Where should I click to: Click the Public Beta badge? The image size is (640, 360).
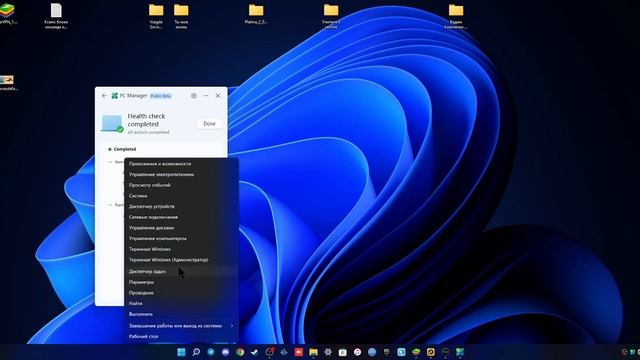pyautogui.click(x=161, y=96)
